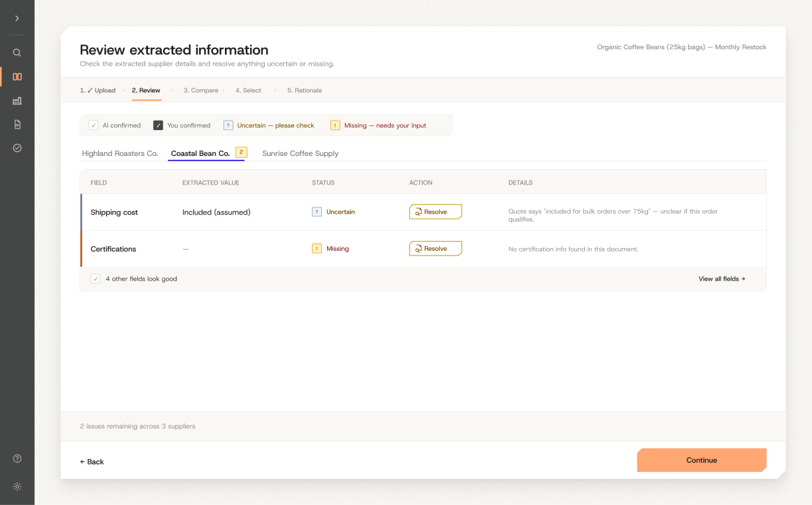Select step 2 Review
Image resolution: width=812 pixels, height=505 pixels.
pyautogui.click(x=146, y=90)
